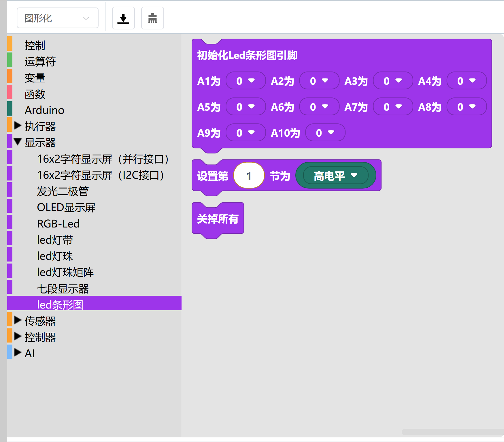504x442 pixels.
Task: Expand the AI category arrow
Action: (x=18, y=353)
